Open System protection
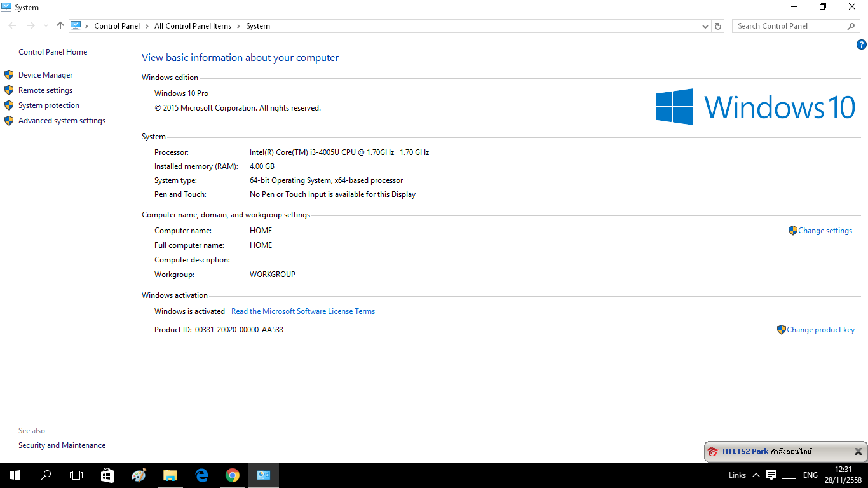Viewport: 868px width, 488px height. (49, 105)
